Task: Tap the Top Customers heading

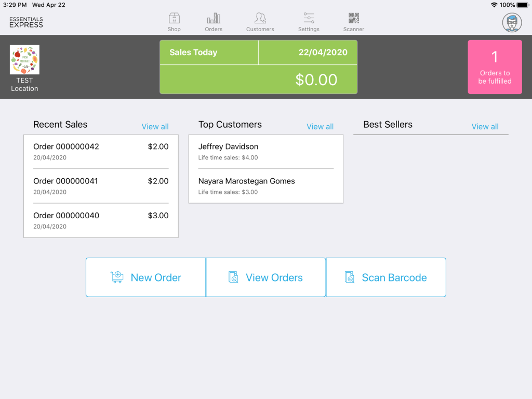Action: [x=230, y=125]
